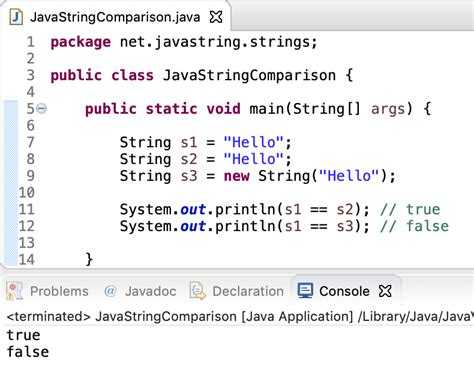Click the Javadoc @ icon
This screenshot has height=370, width=474.
(x=110, y=291)
